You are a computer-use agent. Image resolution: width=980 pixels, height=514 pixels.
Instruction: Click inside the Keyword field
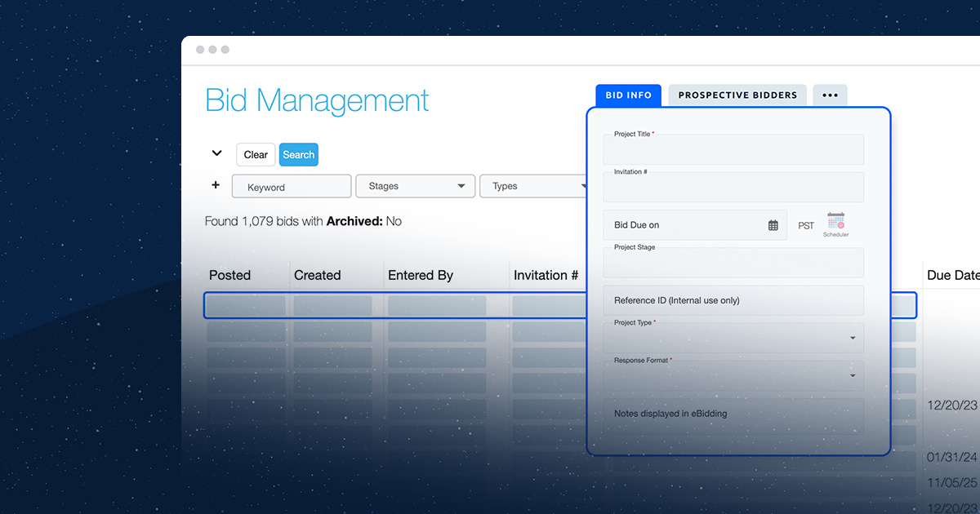[x=292, y=186]
